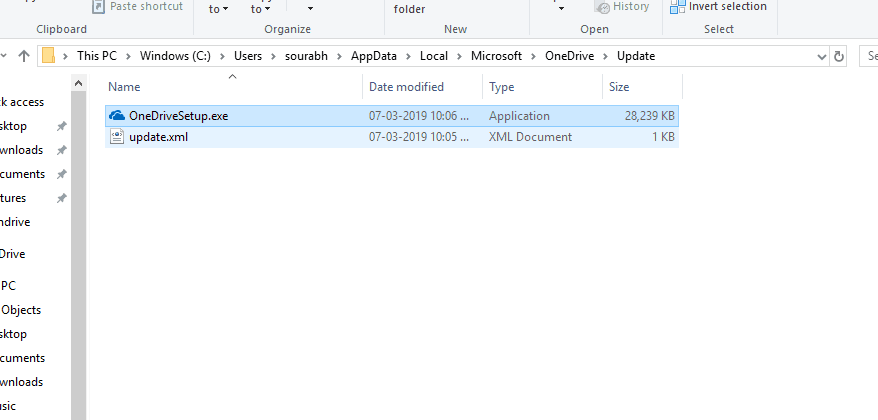
Task: Refresh the current folder view
Action: 838,56
